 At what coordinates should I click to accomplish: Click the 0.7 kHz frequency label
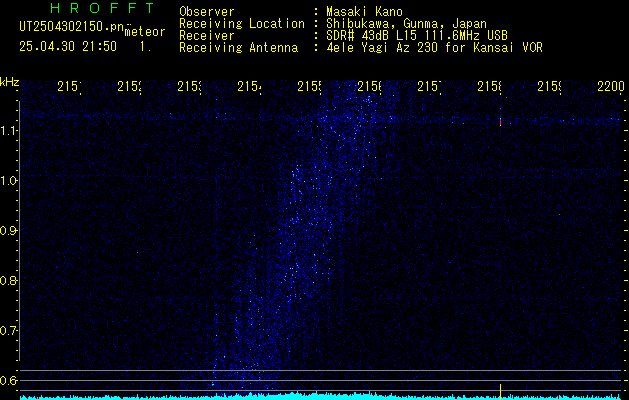coord(8,330)
